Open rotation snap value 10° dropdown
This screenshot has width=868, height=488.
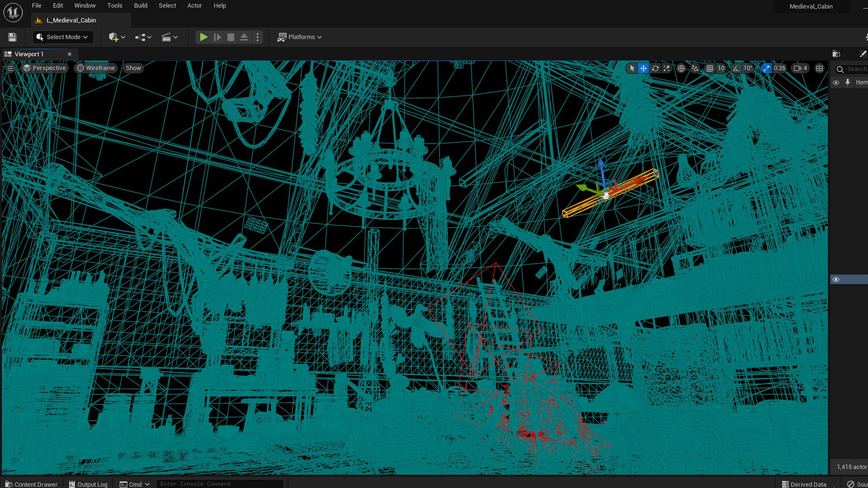748,68
